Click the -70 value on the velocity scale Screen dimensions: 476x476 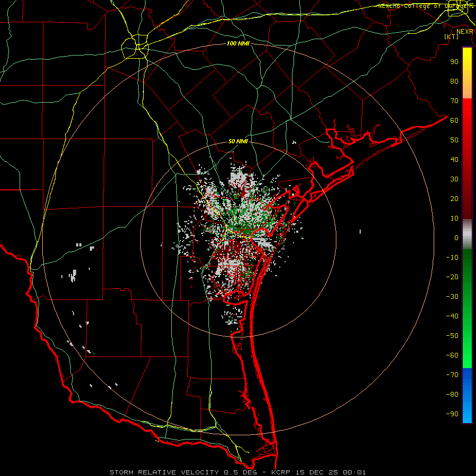(x=452, y=375)
